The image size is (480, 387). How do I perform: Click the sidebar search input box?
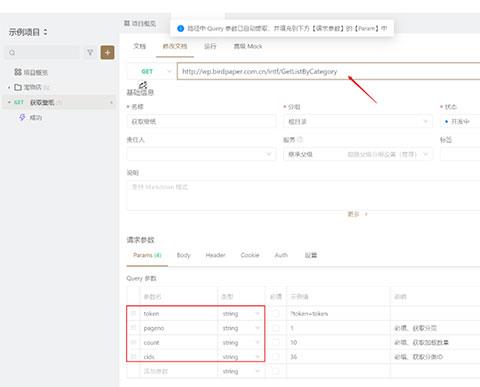42,53
